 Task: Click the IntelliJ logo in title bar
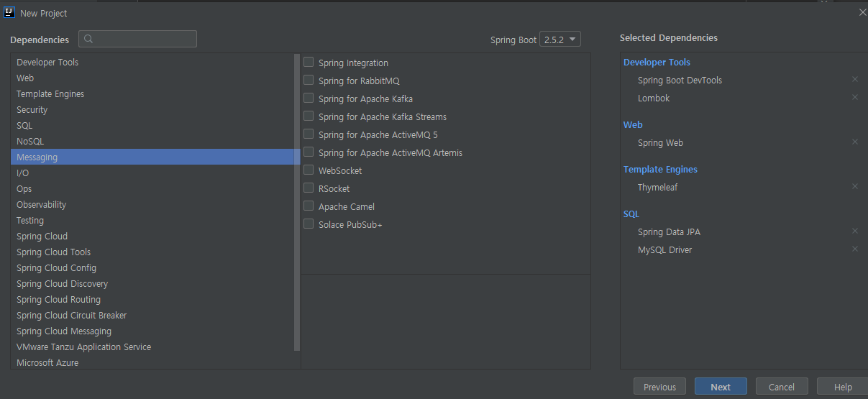(9, 13)
